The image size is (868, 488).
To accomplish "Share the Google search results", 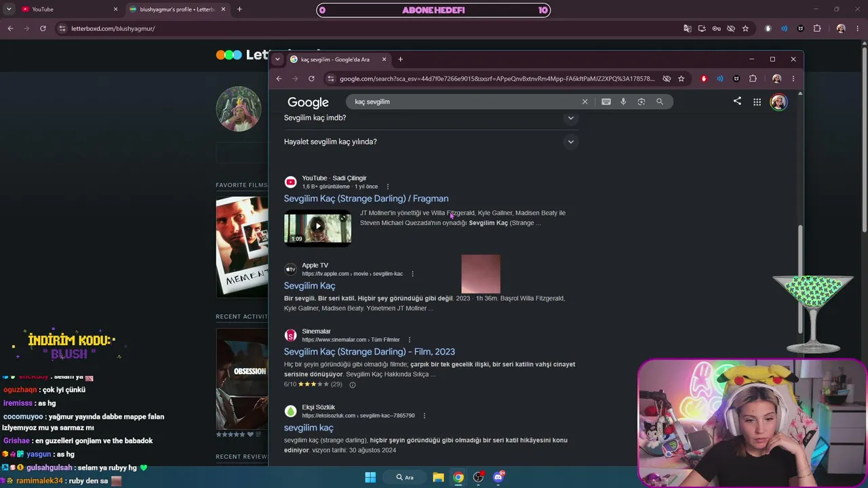I will 737,102.
